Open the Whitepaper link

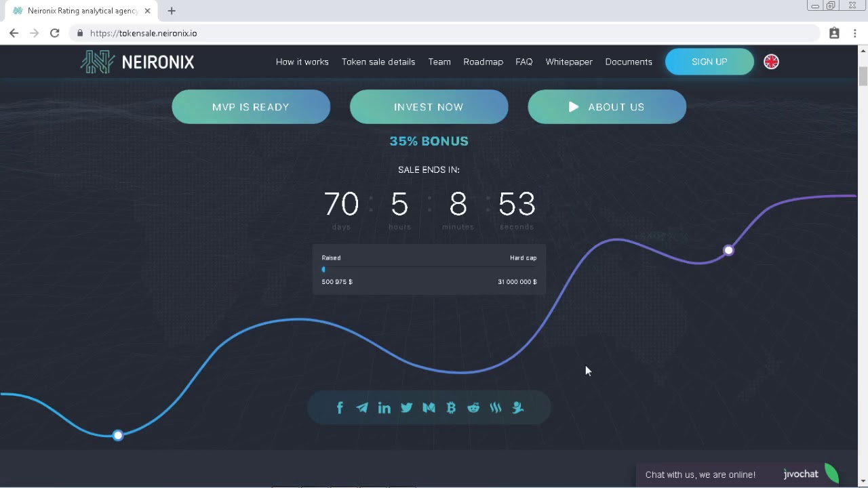click(x=569, y=62)
